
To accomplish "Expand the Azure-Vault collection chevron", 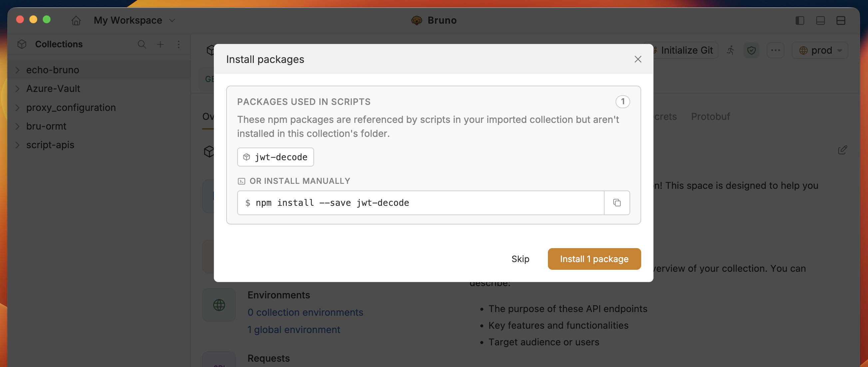I will 18,89.
